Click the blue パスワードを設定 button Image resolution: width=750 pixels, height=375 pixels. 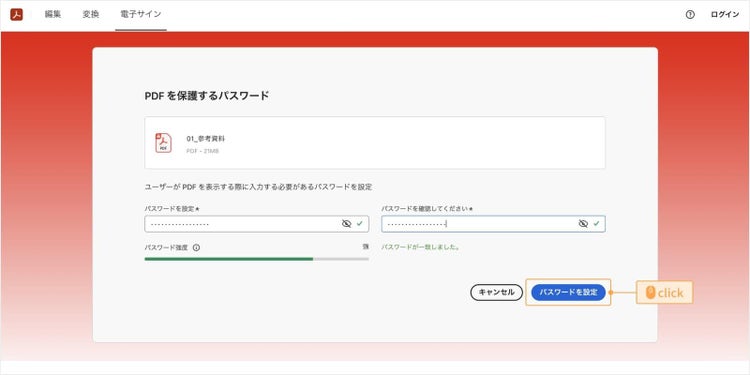point(568,293)
